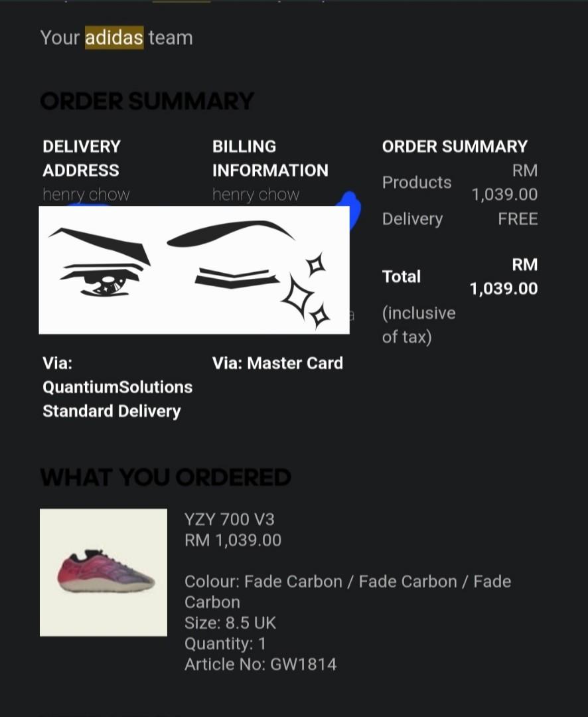This screenshot has height=717, width=588.
Task: Click the winking closed eye drawing
Action: (236, 278)
